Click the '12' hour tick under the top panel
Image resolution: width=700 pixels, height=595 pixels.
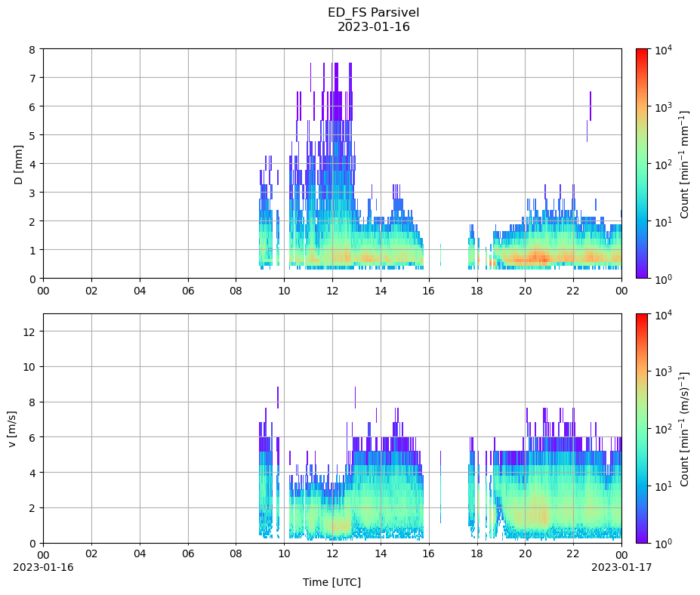point(332,291)
